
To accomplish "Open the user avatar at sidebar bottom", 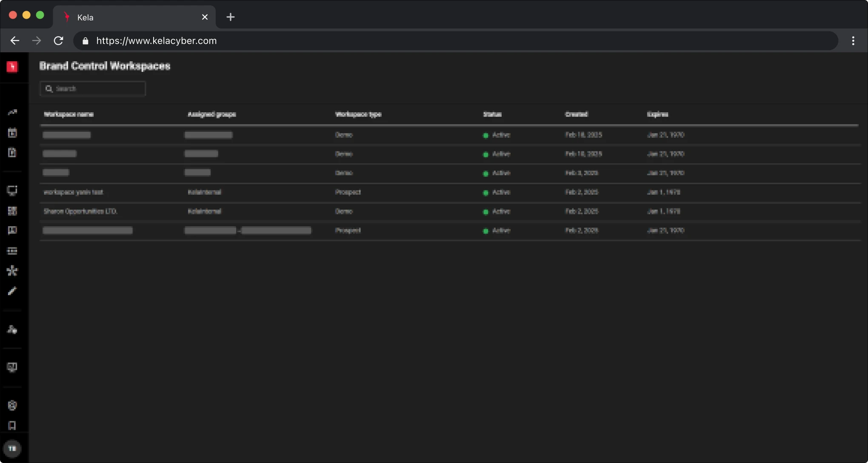I will tap(12, 449).
